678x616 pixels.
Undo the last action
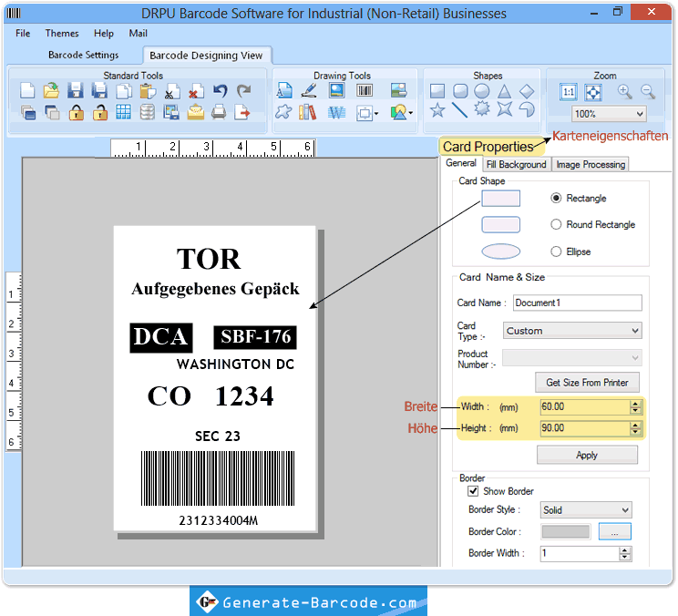(221, 91)
